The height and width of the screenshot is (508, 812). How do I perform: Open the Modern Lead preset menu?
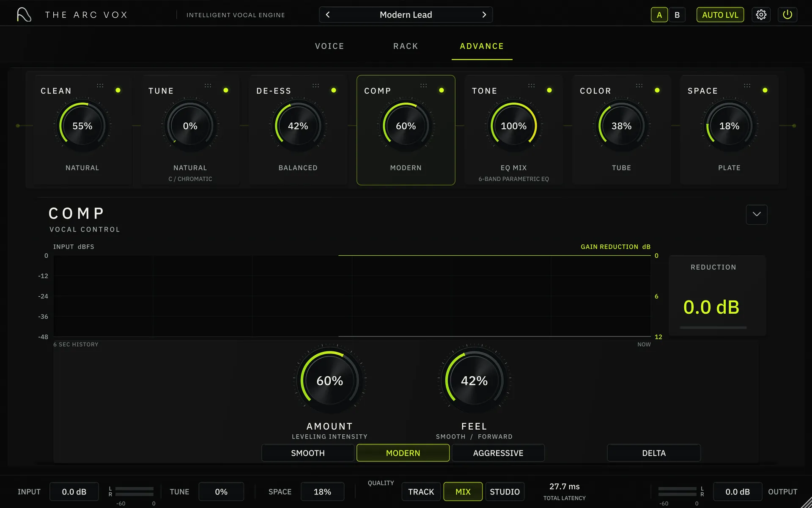point(406,15)
